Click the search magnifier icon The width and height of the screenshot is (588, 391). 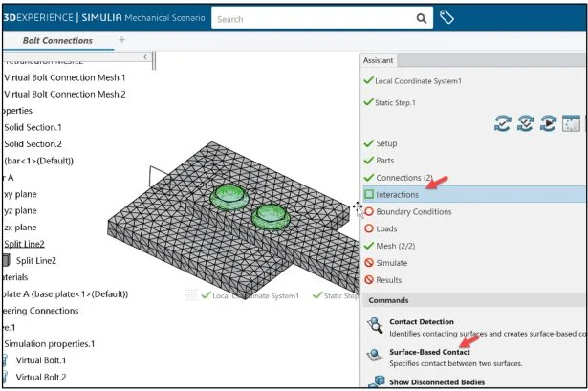422,17
